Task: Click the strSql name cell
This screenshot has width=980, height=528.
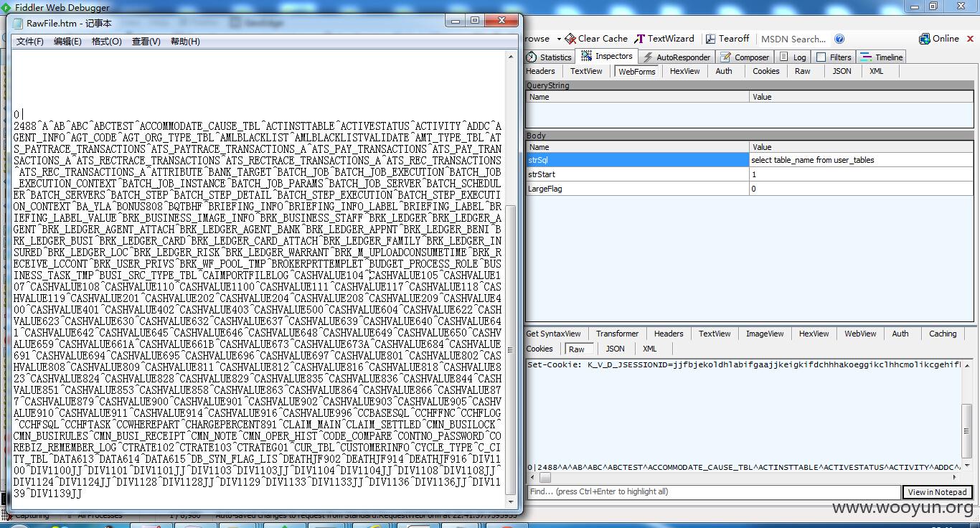Action: click(638, 160)
